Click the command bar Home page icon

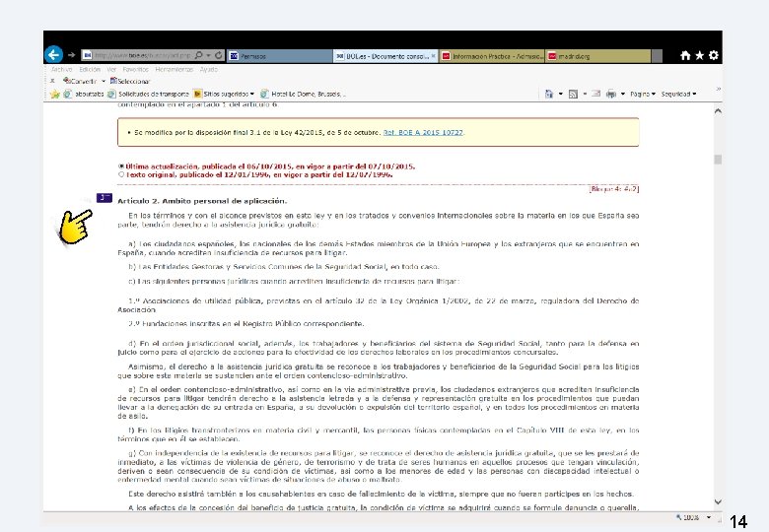click(x=549, y=94)
